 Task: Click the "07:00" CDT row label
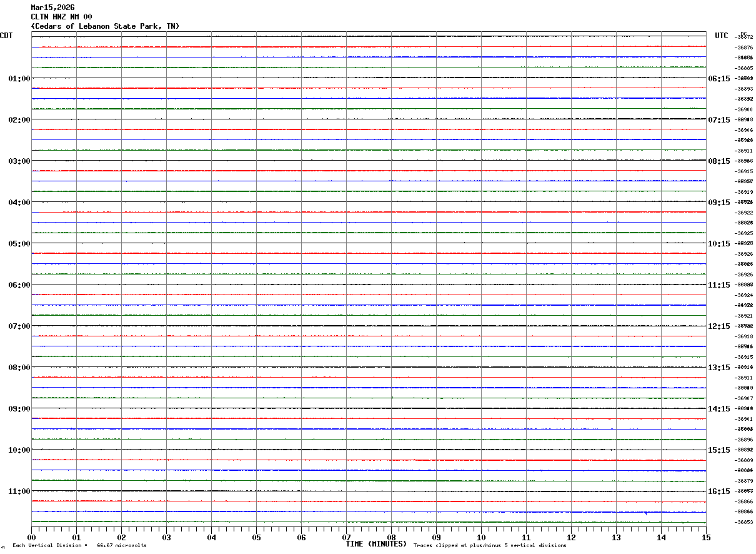(x=19, y=326)
